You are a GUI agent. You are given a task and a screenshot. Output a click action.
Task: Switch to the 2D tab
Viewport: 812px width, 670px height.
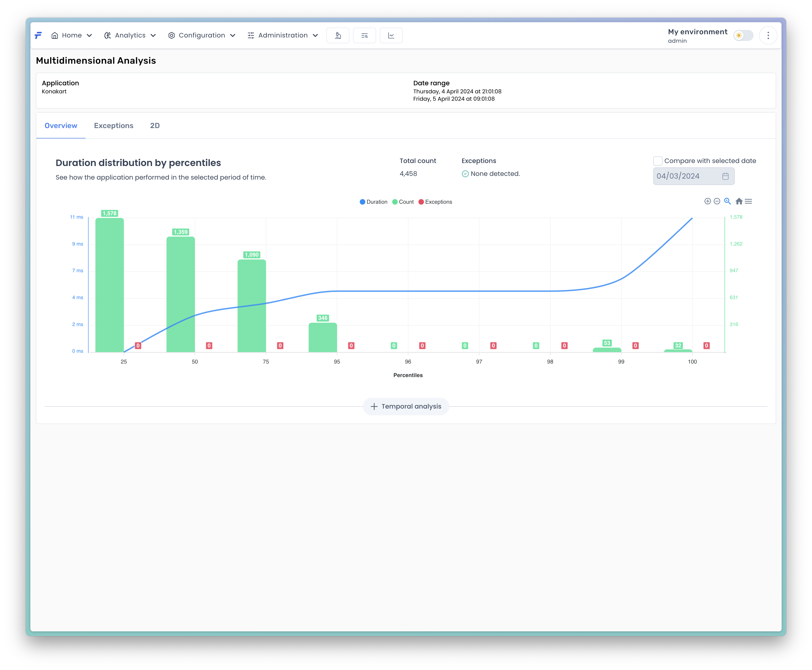(154, 126)
